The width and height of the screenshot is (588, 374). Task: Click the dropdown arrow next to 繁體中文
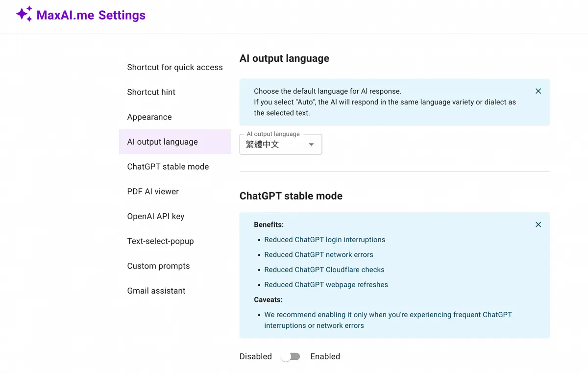(x=311, y=145)
